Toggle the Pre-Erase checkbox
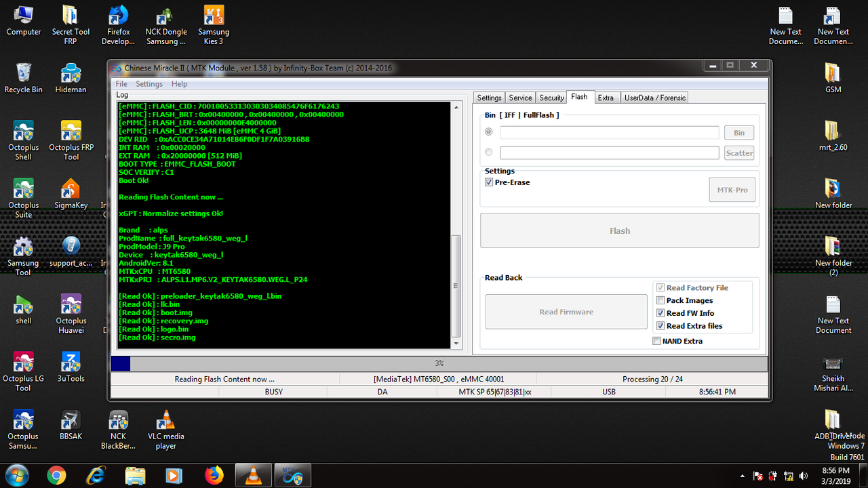The height and width of the screenshot is (488, 868). pyautogui.click(x=489, y=182)
